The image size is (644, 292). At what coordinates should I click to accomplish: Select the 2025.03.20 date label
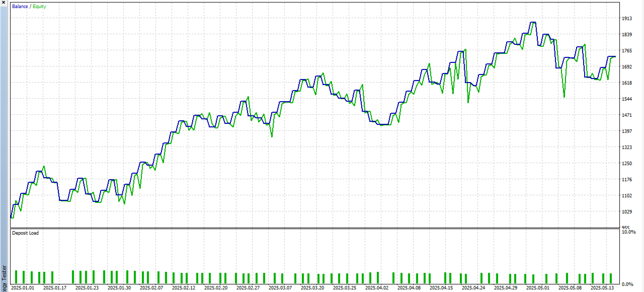click(x=312, y=288)
